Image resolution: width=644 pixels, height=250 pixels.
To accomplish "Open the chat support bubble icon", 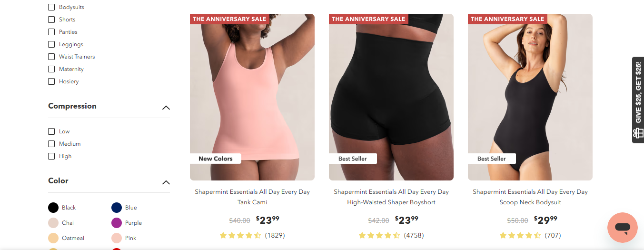I will pyautogui.click(x=622, y=228).
